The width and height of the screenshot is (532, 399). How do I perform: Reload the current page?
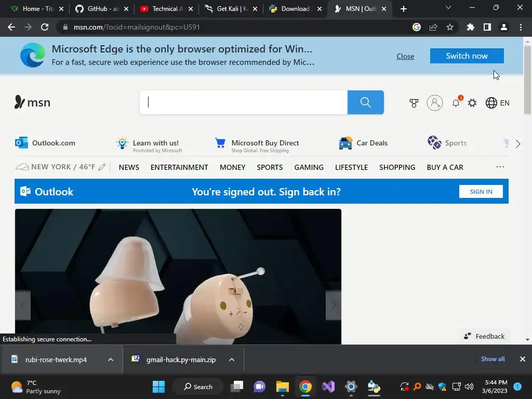click(45, 27)
